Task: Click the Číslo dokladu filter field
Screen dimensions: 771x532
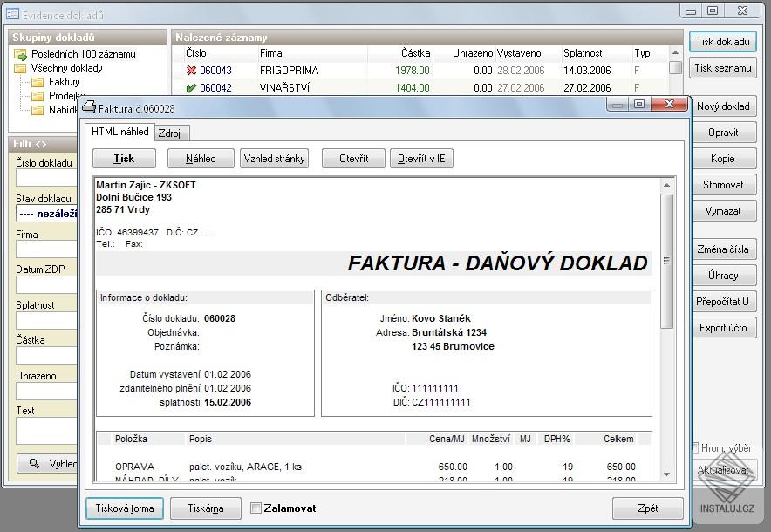Action: pos(47,178)
